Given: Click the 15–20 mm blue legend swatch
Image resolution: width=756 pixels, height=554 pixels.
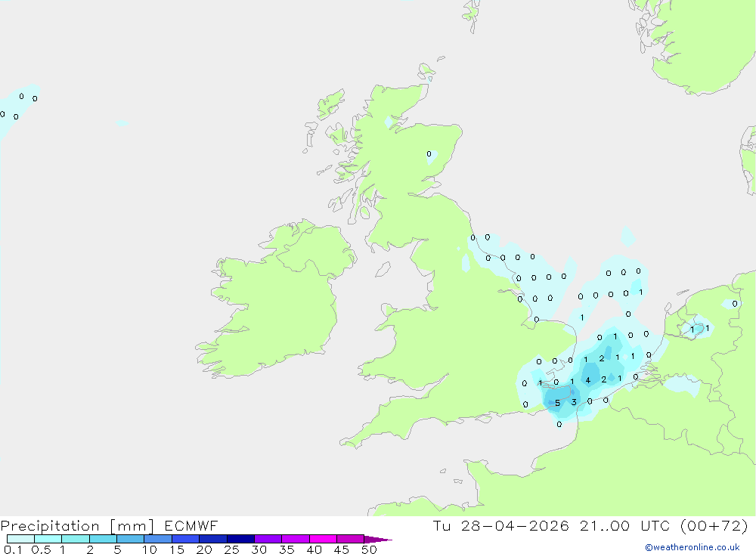Looking at the screenshot, I should (x=186, y=539).
